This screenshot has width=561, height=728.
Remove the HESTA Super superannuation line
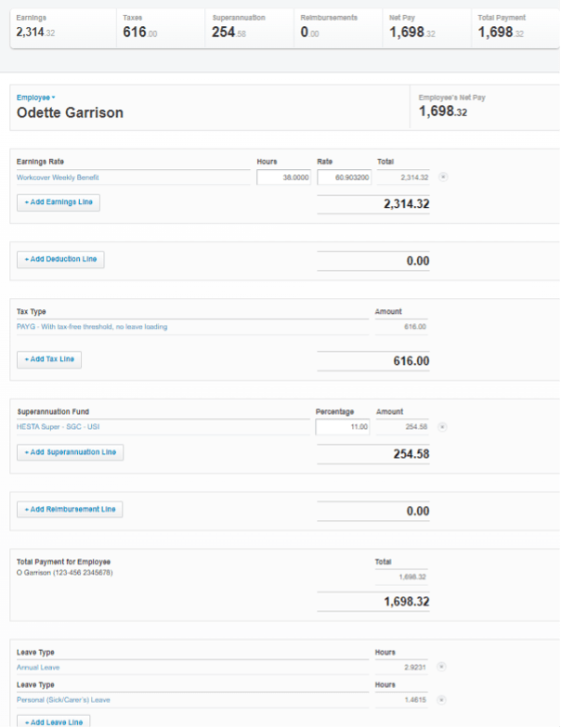tap(442, 427)
